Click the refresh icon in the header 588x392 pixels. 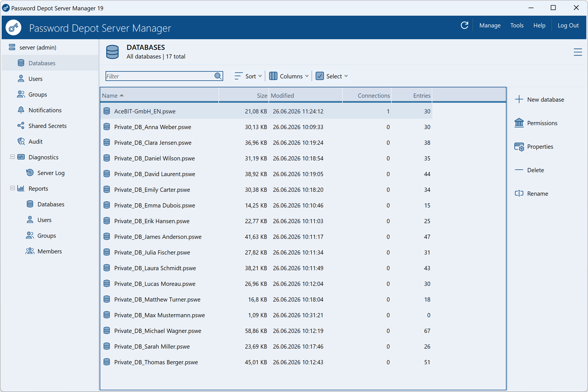pyautogui.click(x=464, y=25)
